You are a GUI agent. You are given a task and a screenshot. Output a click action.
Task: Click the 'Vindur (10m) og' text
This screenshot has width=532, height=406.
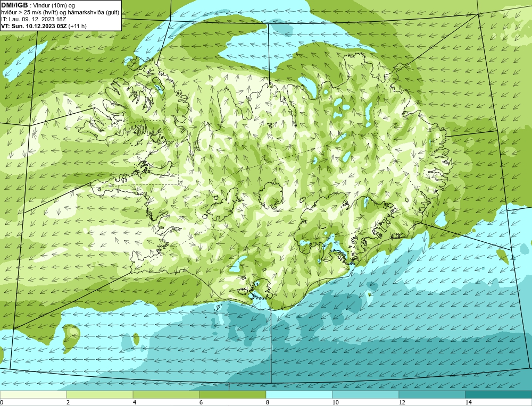click(54, 6)
